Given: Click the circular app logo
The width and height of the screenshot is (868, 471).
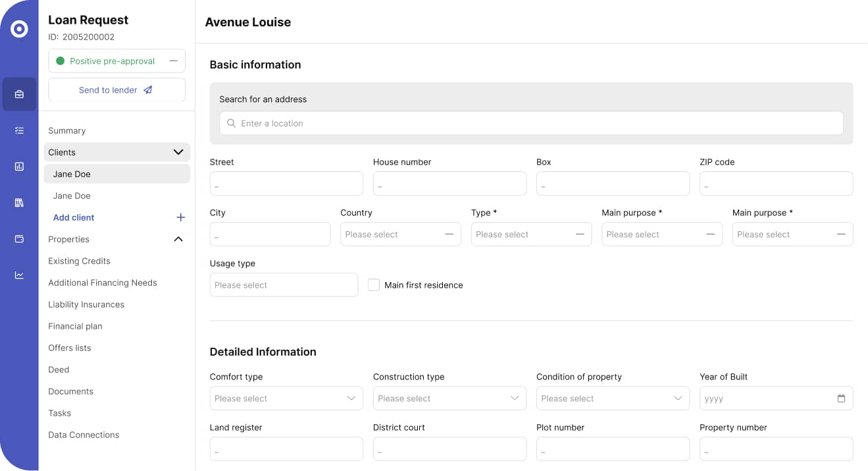Looking at the screenshot, I should click(x=19, y=29).
